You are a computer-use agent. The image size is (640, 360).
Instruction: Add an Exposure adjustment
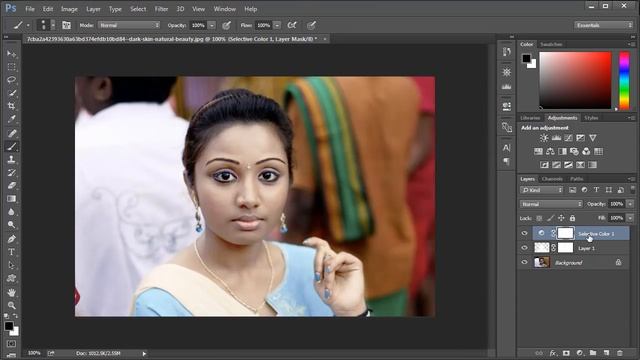click(580, 138)
